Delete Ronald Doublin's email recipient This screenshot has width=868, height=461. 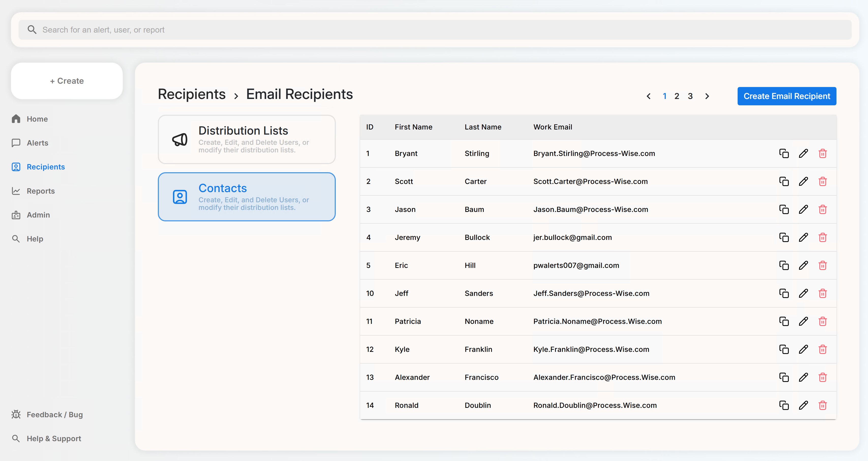point(823,405)
